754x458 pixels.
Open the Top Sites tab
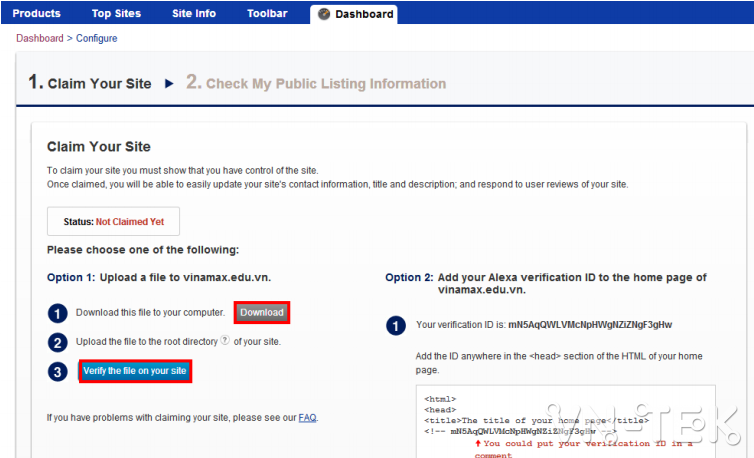click(116, 13)
